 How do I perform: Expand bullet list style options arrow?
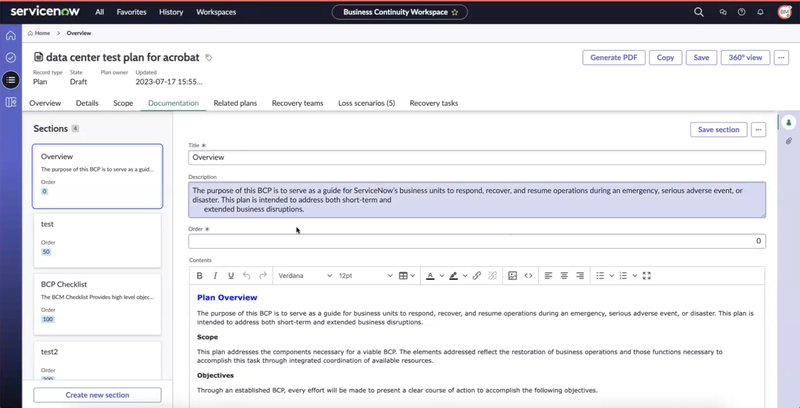(x=611, y=275)
